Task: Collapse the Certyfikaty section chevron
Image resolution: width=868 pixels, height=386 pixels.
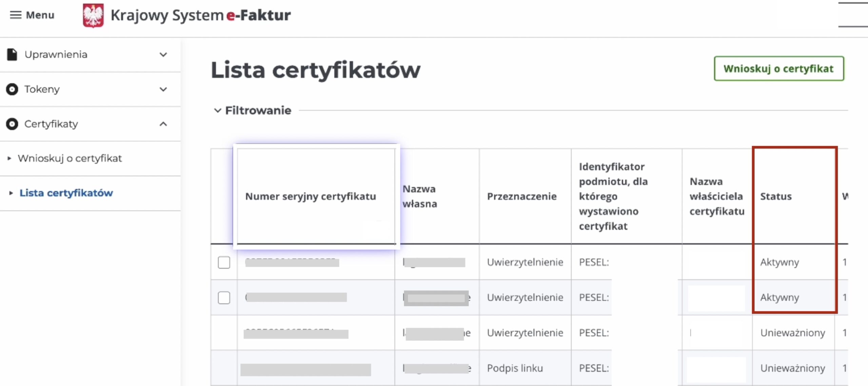Action: pyautogui.click(x=163, y=124)
